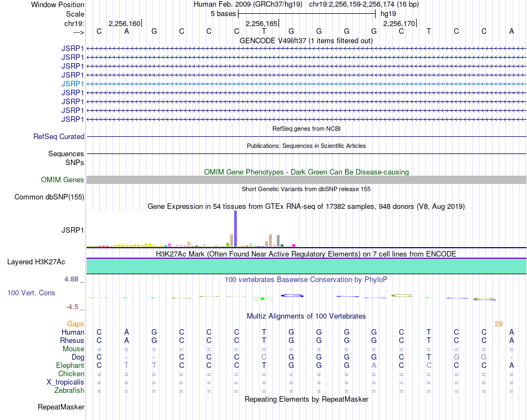This screenshot has width=527, height=420.
Task: Click the orange Gaps row label
Action: 75,324
